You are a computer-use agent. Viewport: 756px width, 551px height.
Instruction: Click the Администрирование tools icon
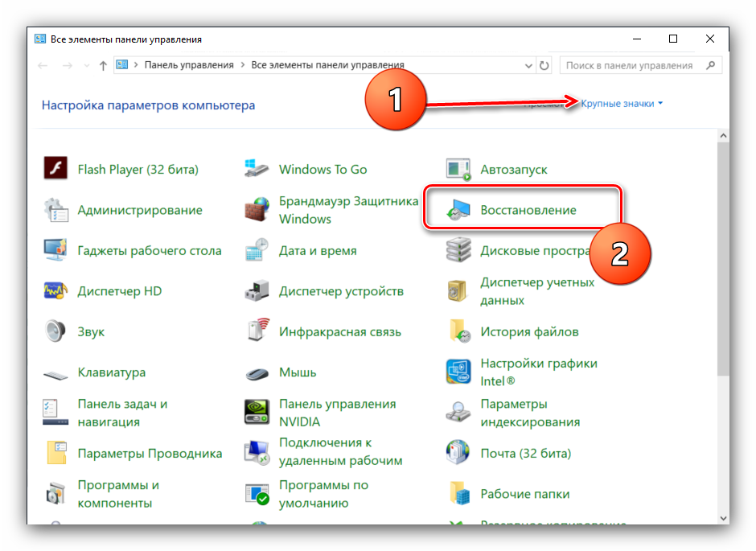pyautogui.click(x=56, y=210)
